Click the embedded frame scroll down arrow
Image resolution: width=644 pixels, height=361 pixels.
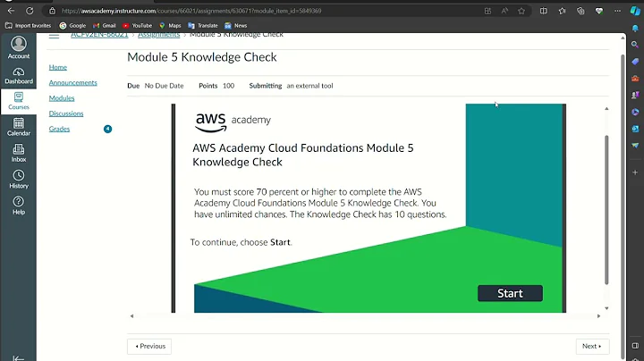[x=606, y=308]
